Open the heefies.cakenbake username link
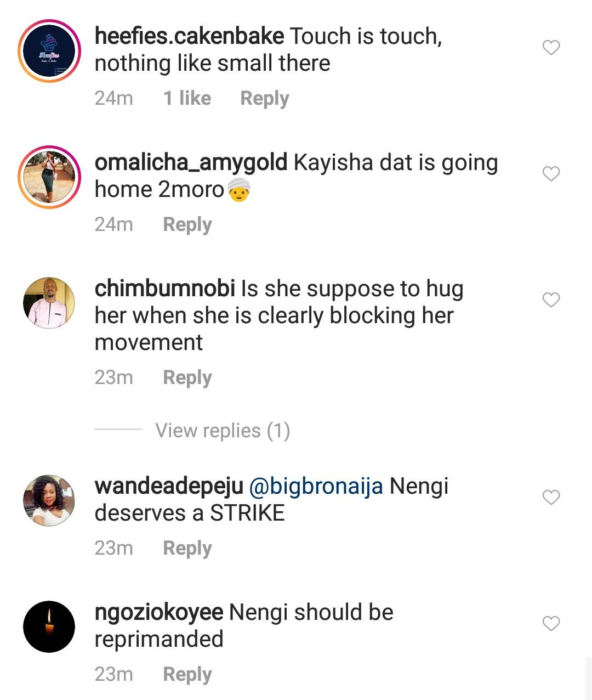 click(189, 36)
